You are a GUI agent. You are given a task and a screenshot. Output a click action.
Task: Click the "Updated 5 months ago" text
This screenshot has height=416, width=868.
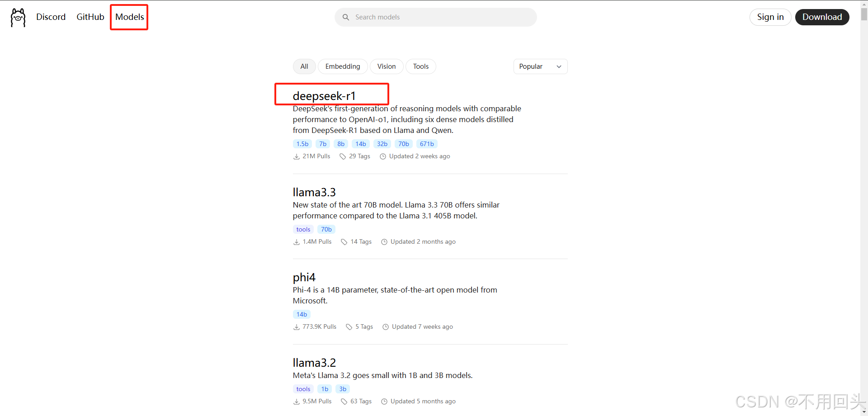(423, 402)
